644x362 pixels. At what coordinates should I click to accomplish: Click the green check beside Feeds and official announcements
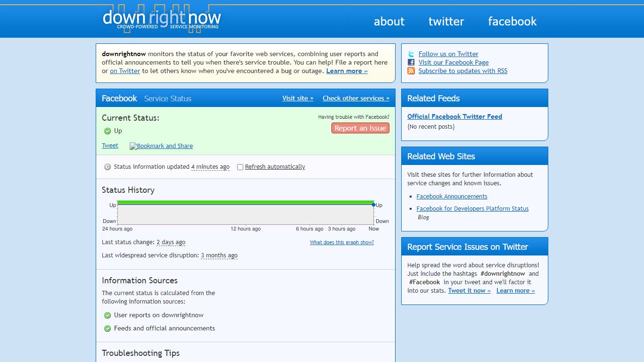(x=107, y=329)
